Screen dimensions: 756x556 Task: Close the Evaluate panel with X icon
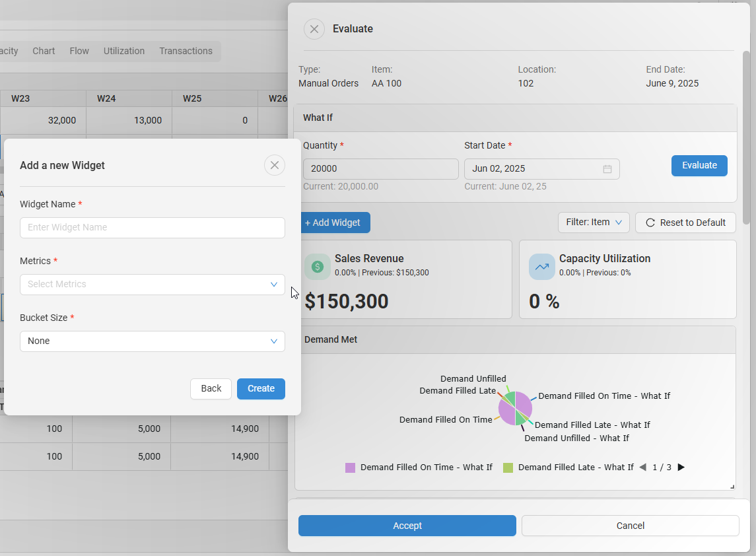tap(314, 29)
